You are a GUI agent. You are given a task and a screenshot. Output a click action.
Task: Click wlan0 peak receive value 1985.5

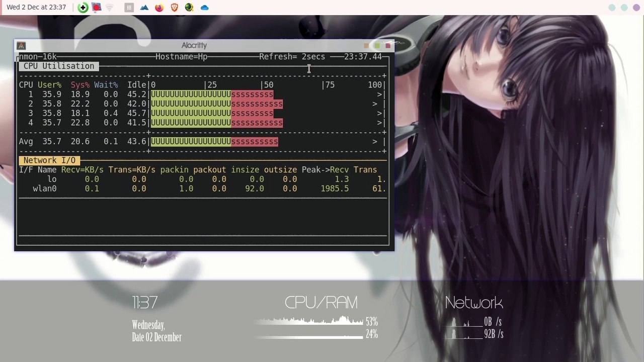coord(335,189)
